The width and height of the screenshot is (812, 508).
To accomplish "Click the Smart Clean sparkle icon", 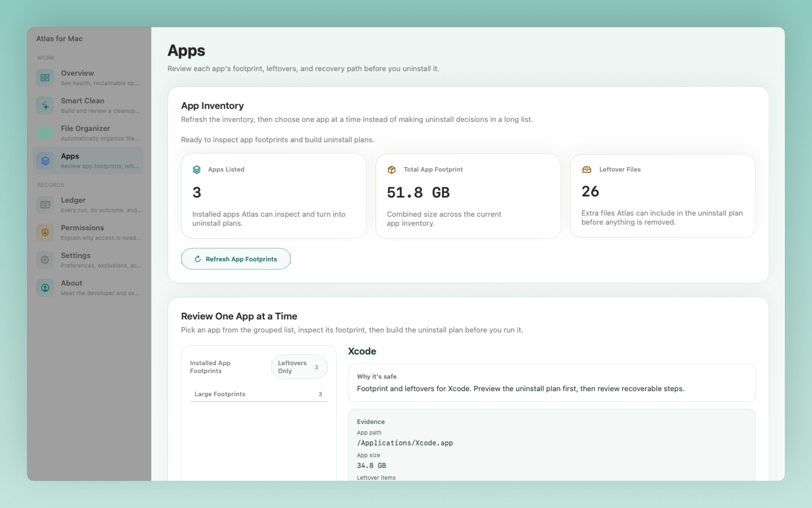I will (x=45, y=106).
